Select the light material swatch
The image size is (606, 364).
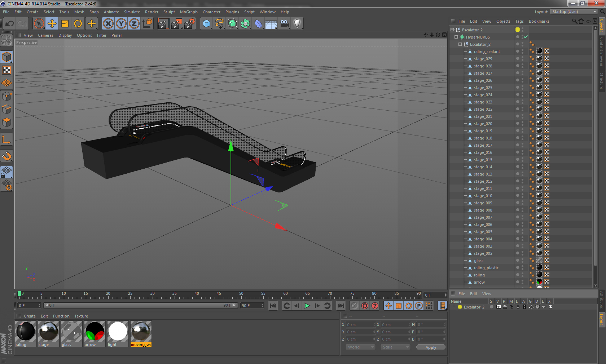pyautogui.click(x=118, y=334)
